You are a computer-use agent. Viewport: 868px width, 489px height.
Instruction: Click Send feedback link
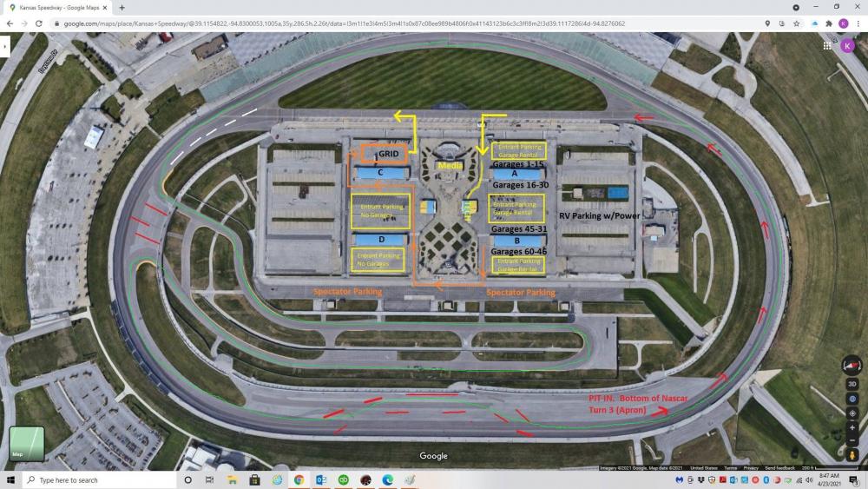779,468
